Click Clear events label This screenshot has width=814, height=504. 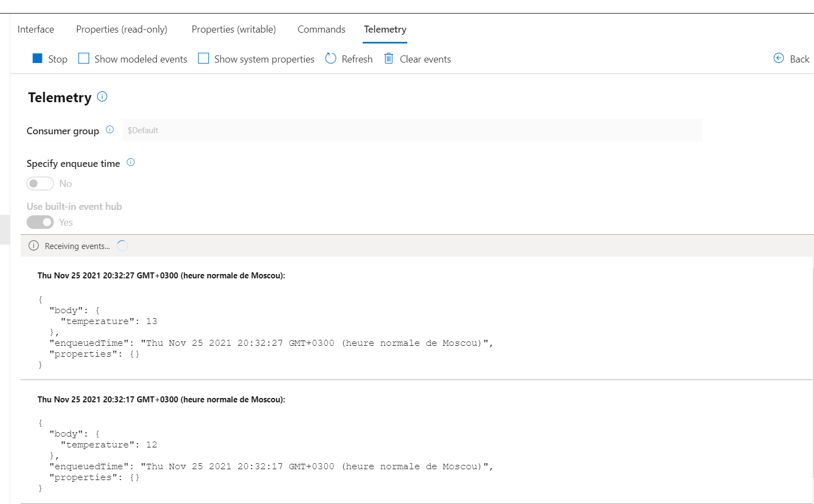425,59
